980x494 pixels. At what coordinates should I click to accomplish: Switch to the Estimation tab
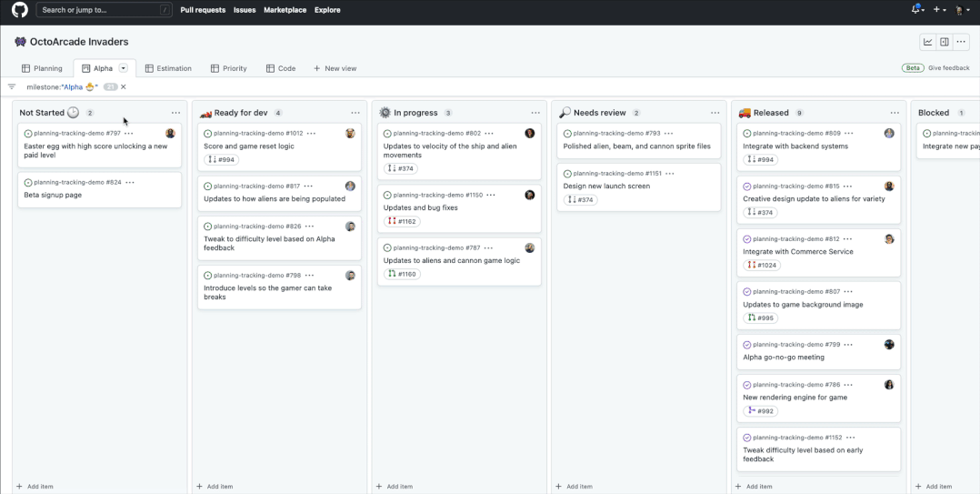[x=168, y=68]
